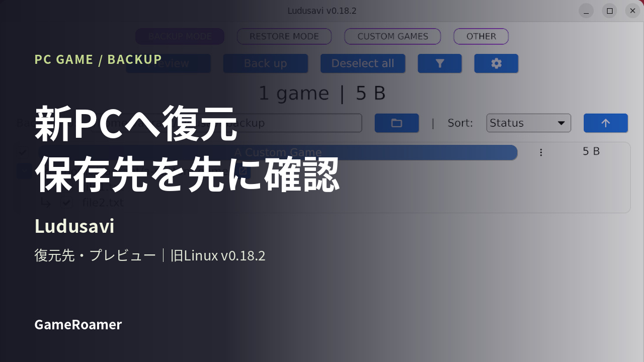Click the 'Ludusavi v0.18.2' window title
This screenshot has height=362, width=644.
coord(322,11)
